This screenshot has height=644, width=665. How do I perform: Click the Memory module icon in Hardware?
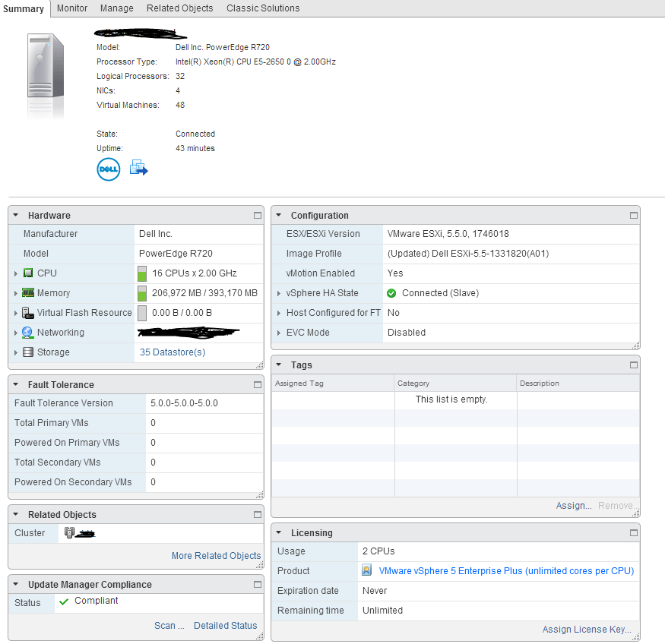(28, 293)
